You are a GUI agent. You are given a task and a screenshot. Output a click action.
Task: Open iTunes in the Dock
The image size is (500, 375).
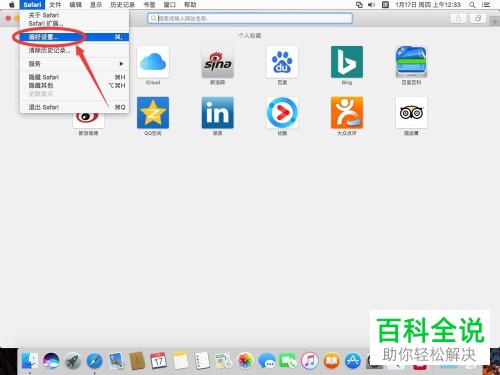tap(310, 361)
